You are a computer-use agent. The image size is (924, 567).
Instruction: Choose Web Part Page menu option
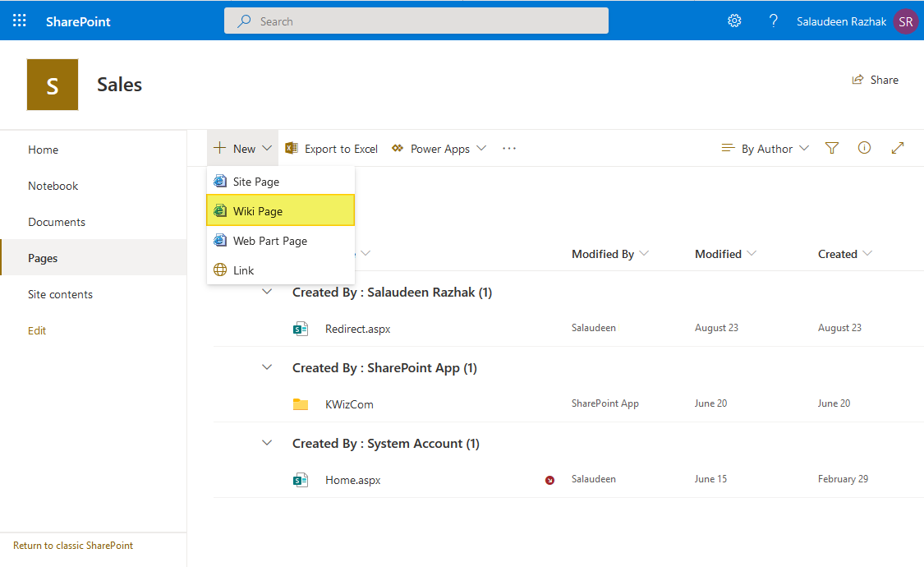[x=269, y=241]
